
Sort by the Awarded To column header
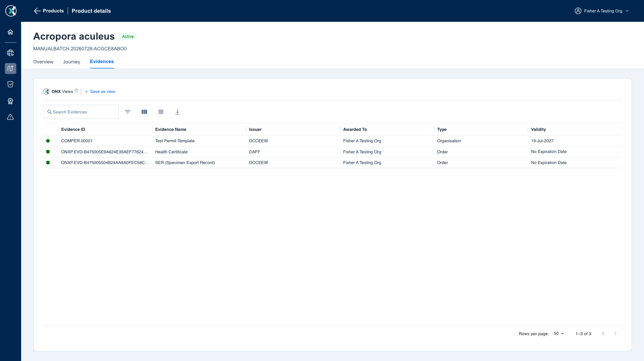click(x=355, y=130)
